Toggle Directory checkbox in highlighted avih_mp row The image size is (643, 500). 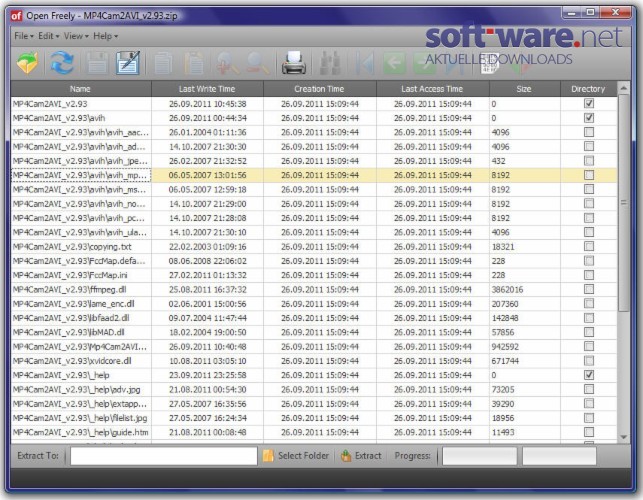[589, 175]
